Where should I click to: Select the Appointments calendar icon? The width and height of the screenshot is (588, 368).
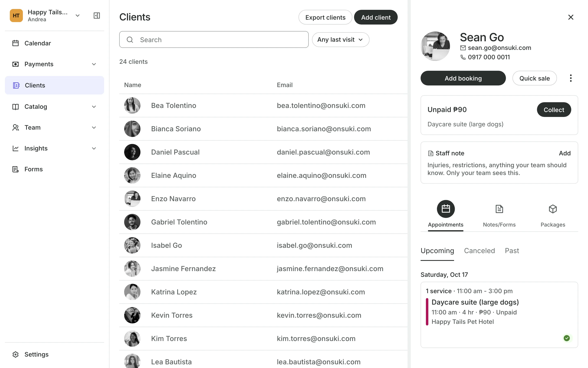(x=446, y=209)
